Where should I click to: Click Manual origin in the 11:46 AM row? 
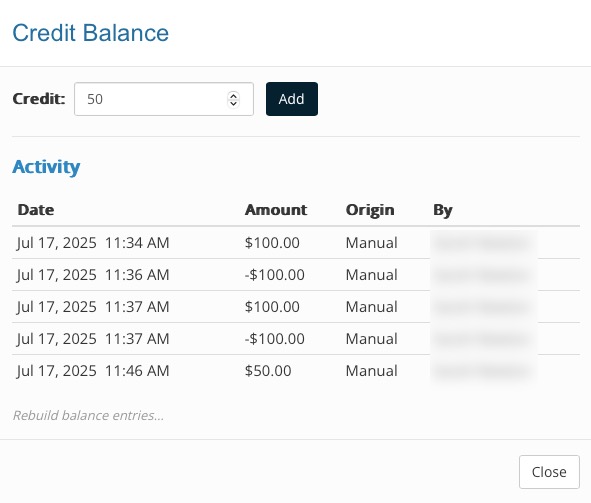pyautogui.click(x=372, y=371)
